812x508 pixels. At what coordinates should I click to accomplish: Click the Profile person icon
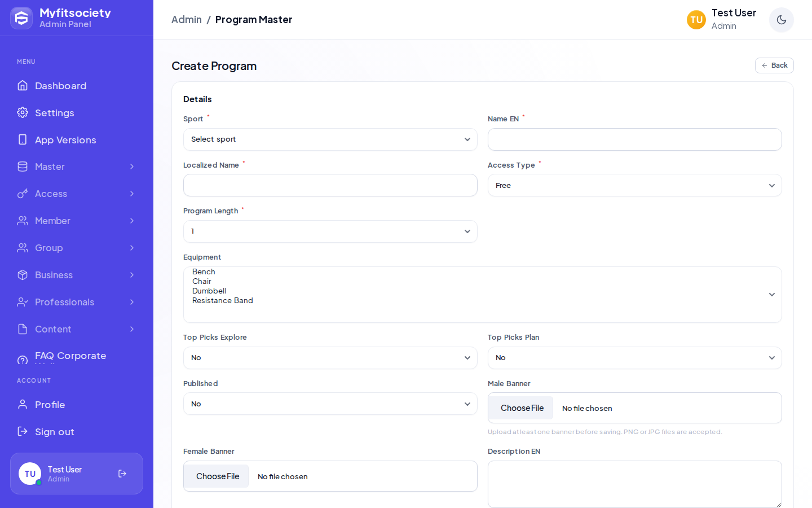point(23,404)
